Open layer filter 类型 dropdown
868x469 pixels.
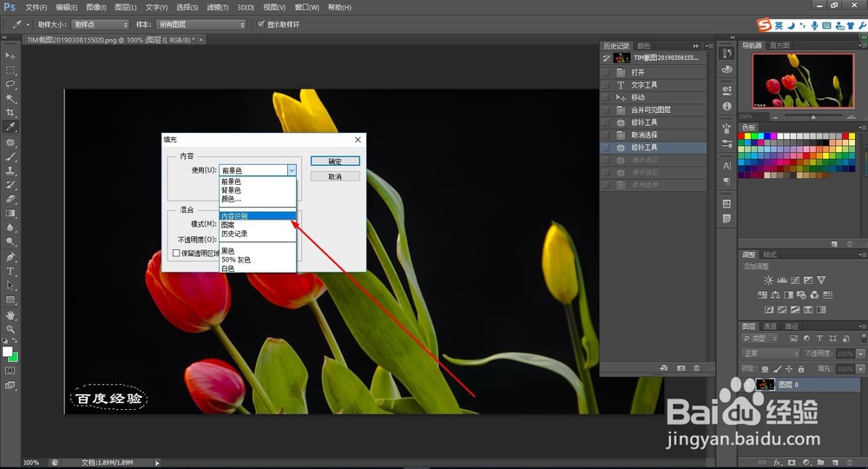click(x=759, y=339)
